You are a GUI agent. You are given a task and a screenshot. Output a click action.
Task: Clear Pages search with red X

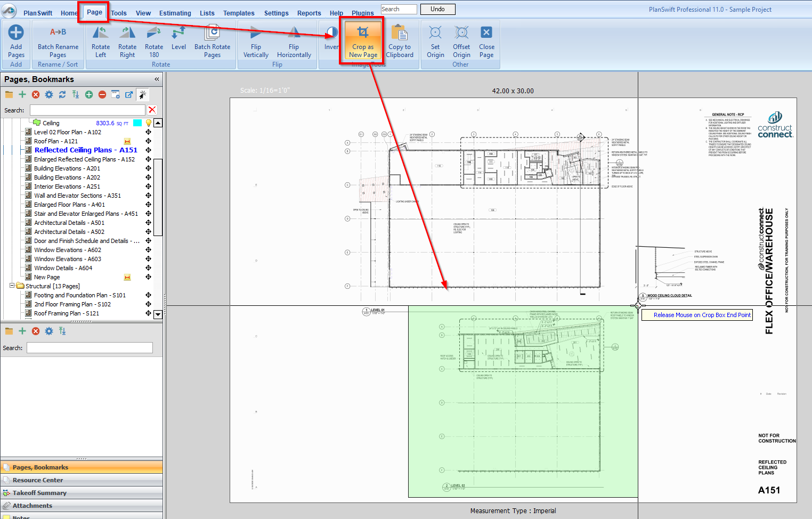[152, 110]
